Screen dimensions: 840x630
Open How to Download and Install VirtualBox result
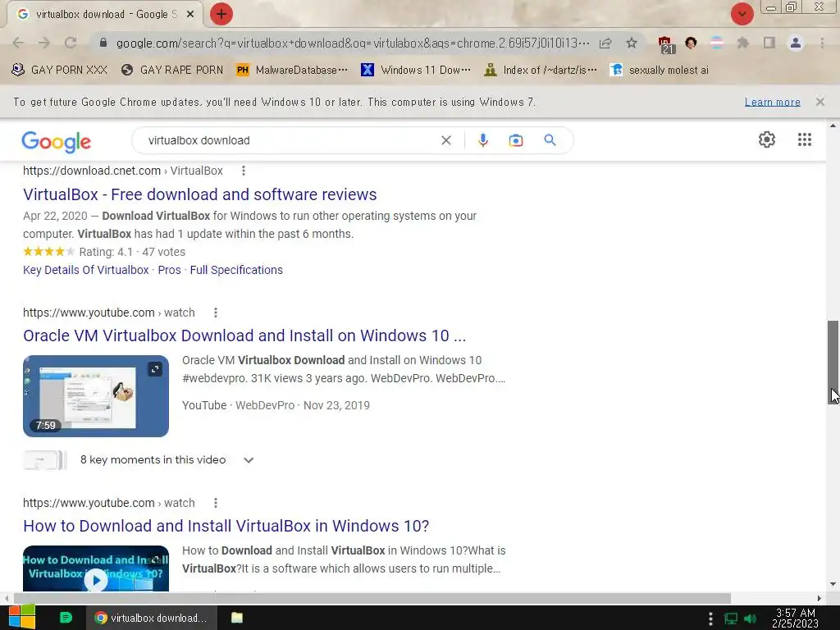point(226,526)
